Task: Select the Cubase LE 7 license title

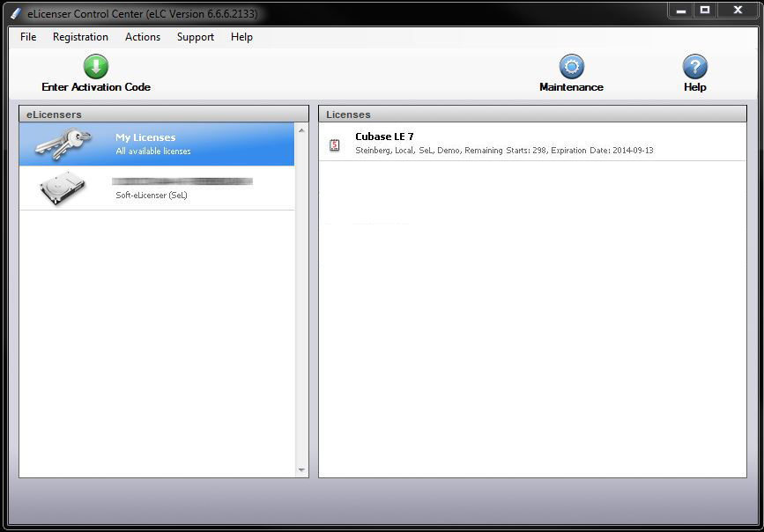Action: point(384,137)
